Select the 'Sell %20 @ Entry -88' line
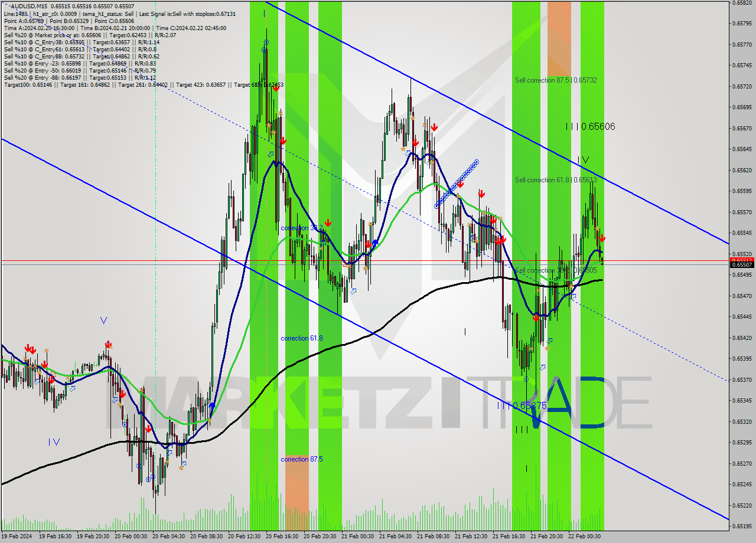 point(80,77)
